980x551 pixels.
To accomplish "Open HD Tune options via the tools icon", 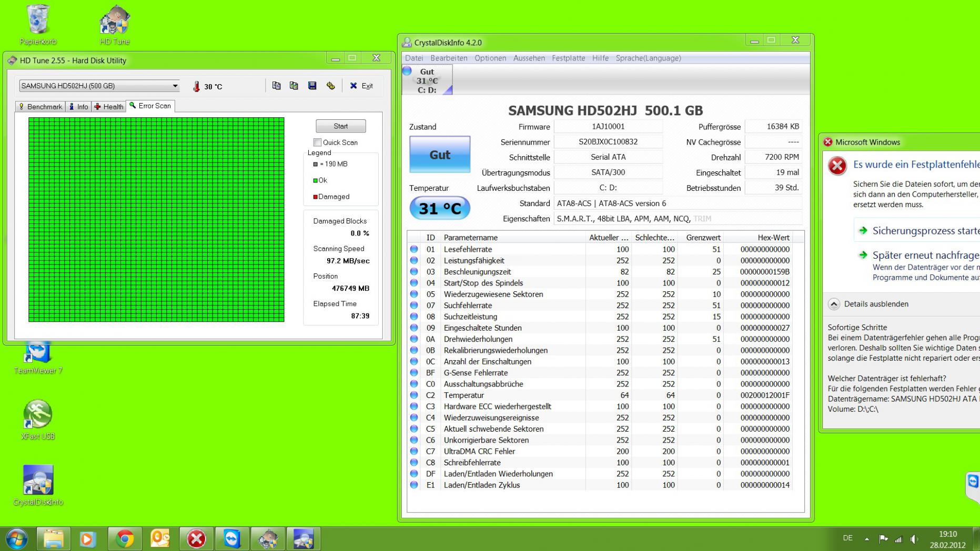I will pyautogui.click(x=331, y=86).
